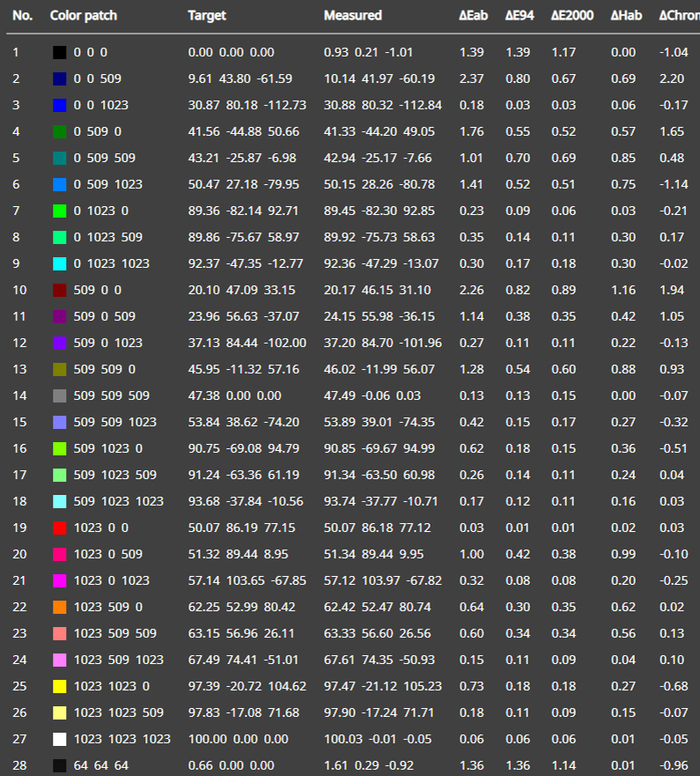Click target value 30.87 80.18 -112.73
Viewport: 700px width, 776px height.
[247, 105]
